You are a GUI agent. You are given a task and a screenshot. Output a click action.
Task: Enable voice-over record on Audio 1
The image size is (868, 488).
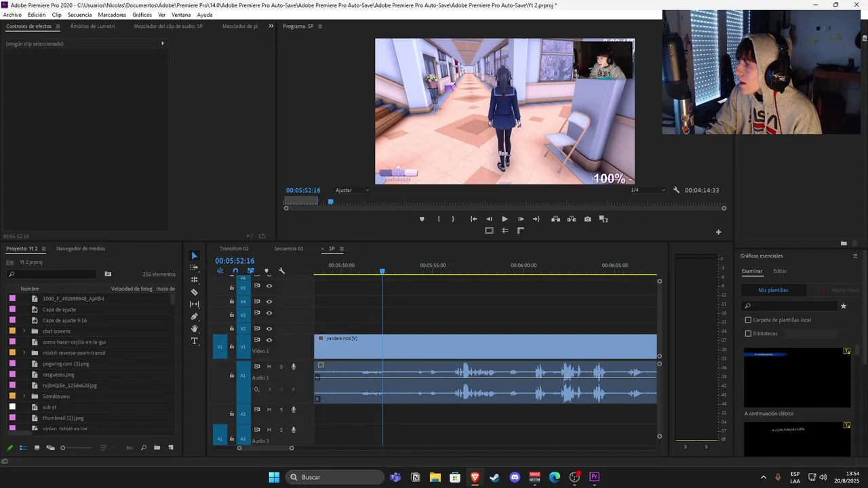[x=294, y=367]
